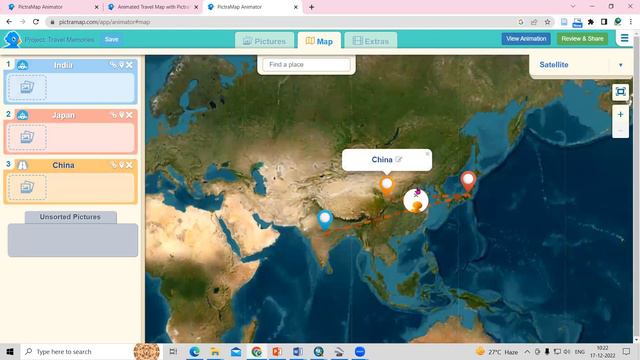Switch to the Animated Travel Map browser tab
The image size is (640, 360).
coord(153,7)
